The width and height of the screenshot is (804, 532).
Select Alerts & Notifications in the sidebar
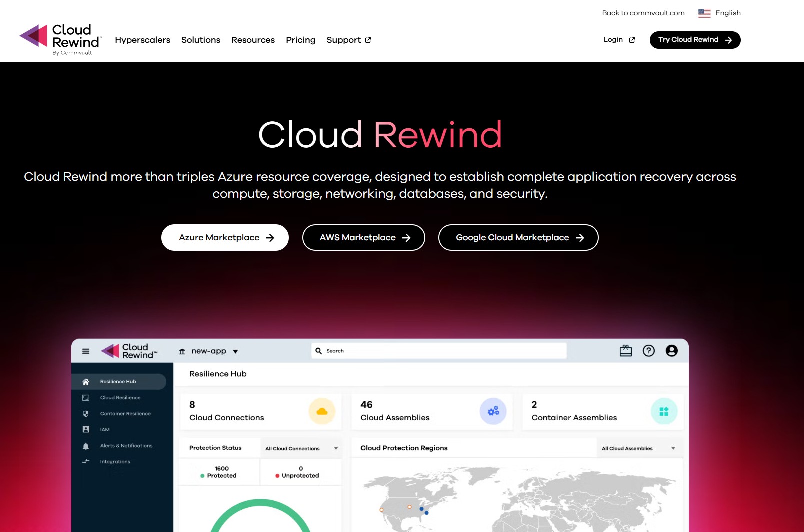click(119, 446)
